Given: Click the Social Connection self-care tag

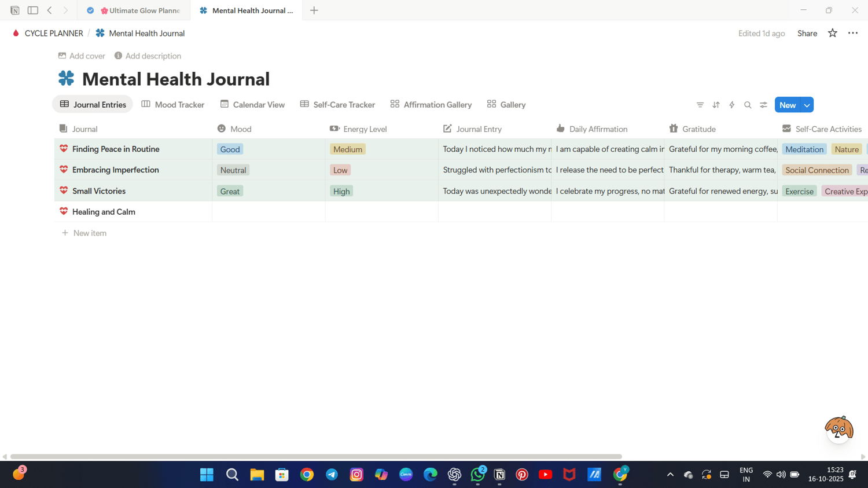Looking at the screenshot, I should click(x=817, y=170).
